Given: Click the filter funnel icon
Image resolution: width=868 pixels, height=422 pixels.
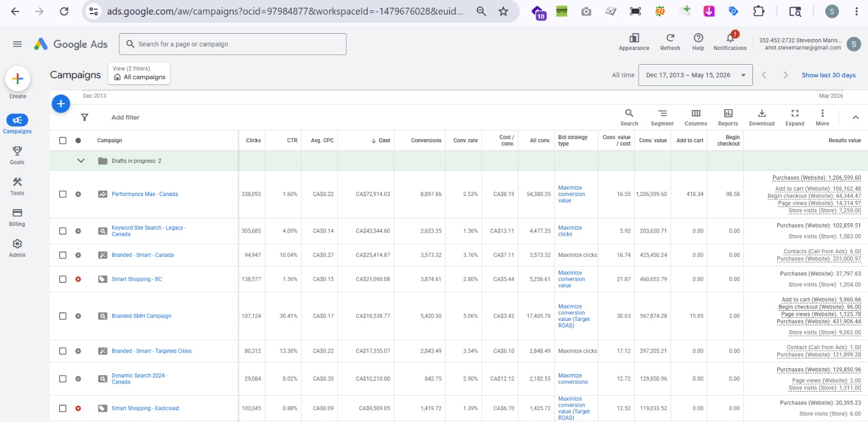Looking at the screenshot, I should [85, 117].
